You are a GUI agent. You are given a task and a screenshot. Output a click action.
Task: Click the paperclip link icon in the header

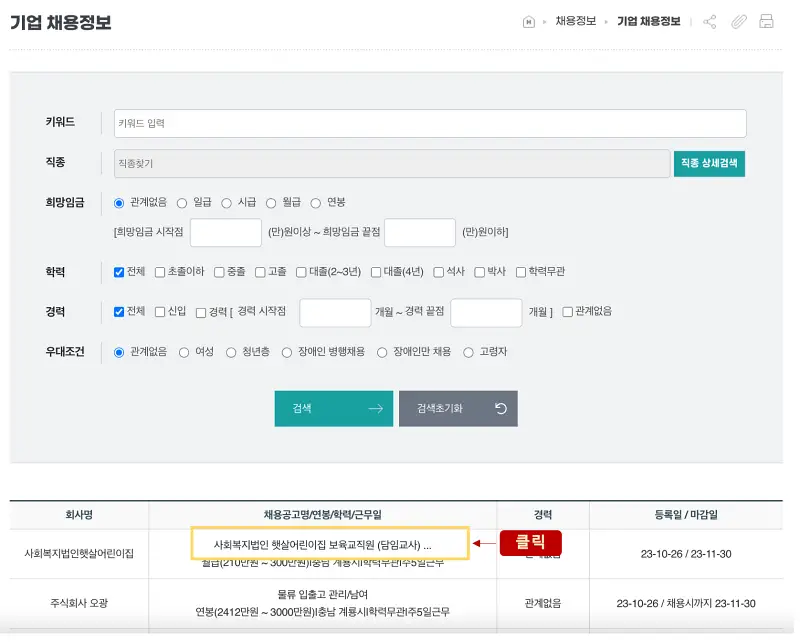point(738,22)
